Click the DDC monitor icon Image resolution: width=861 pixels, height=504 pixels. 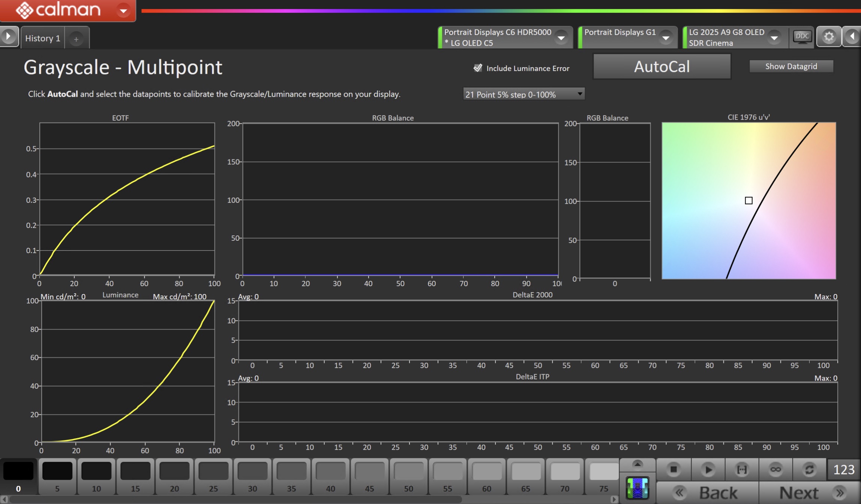click(802, 37)
